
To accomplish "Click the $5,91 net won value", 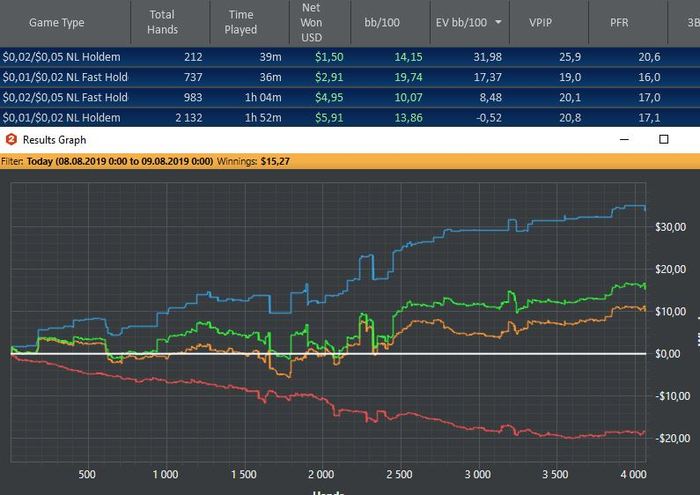I will click(x=329, y=118).
